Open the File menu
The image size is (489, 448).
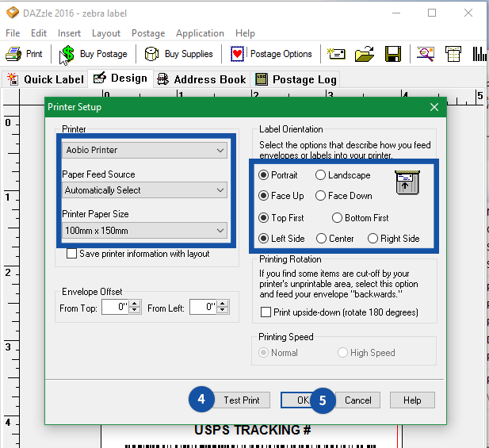13,33
